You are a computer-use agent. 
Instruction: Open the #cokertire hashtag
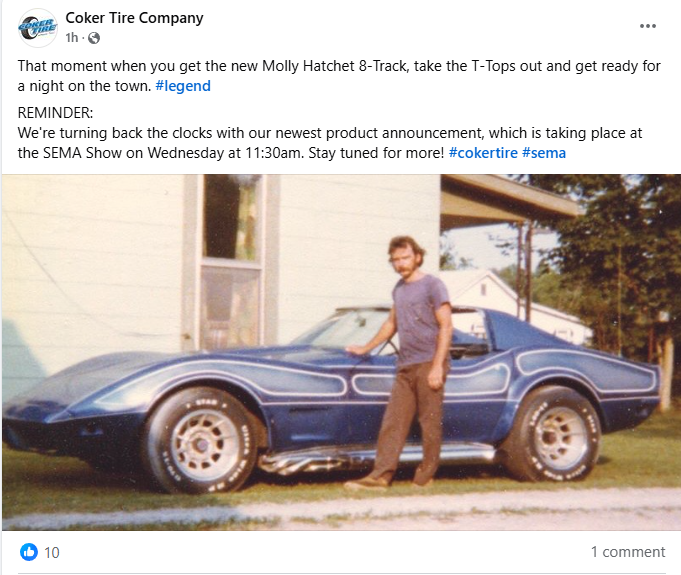pos(482,152)
